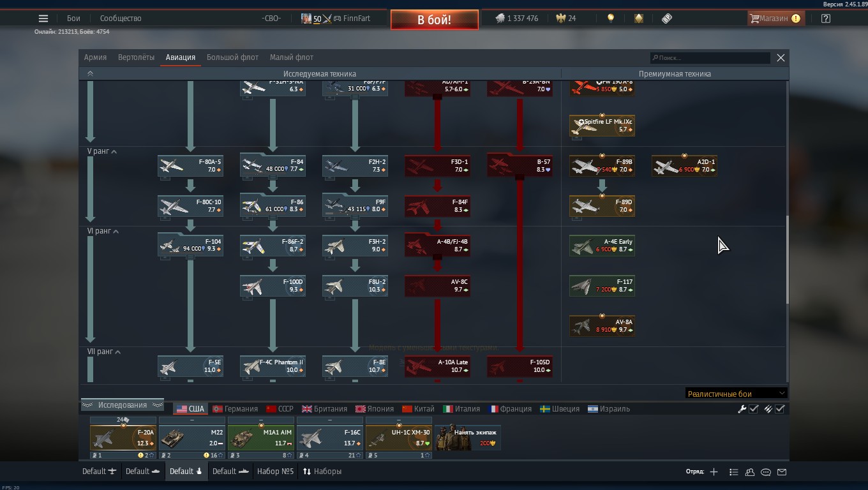Click the wrench auto-repair icon
The width and height of the screenshot is (868, 490).
(x=742, y=409)
